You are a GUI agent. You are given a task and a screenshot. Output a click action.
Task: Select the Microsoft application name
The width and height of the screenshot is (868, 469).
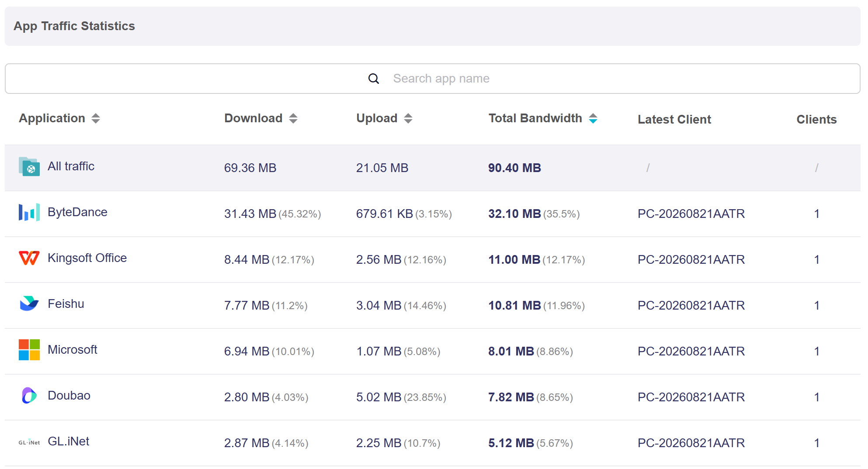(73, 350)
